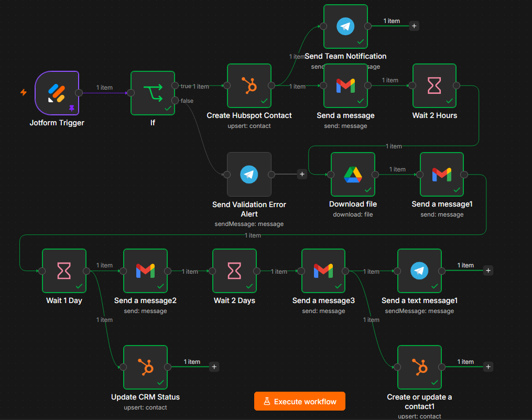The width and height of the screenshot is (532, 420).
Task: Click the 'Update CRM Status' label
Action: coord(145,397)
